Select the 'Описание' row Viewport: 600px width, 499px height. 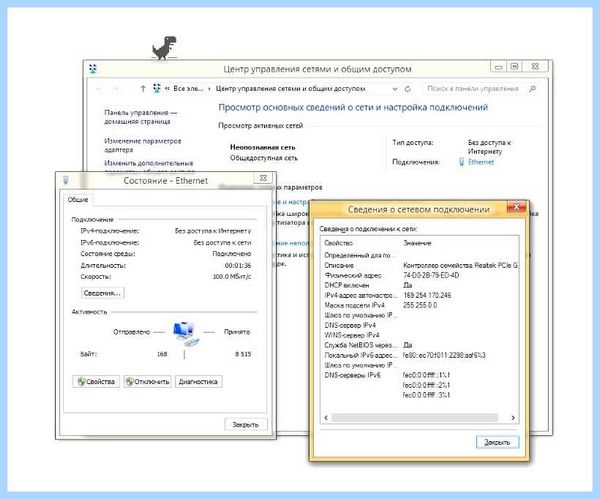tap(421, 265)
